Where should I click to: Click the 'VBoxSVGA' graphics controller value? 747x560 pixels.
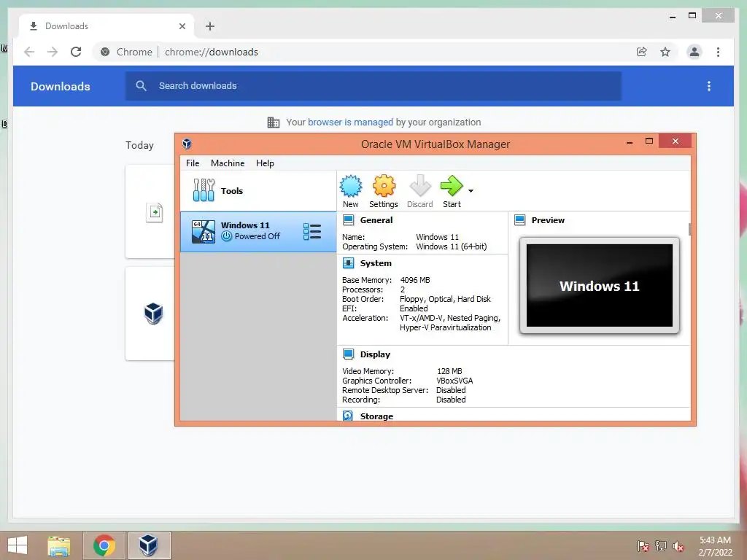[454, 381]
